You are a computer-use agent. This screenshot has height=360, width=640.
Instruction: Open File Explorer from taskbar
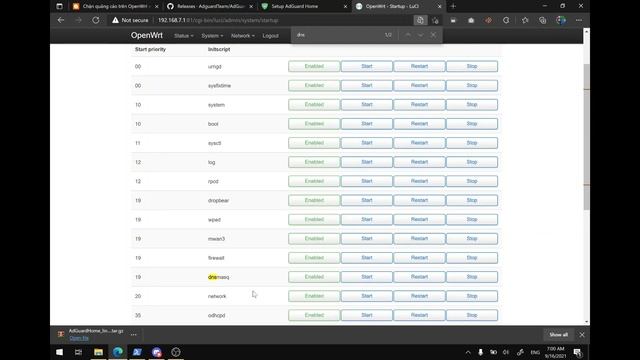pos(98,352)
